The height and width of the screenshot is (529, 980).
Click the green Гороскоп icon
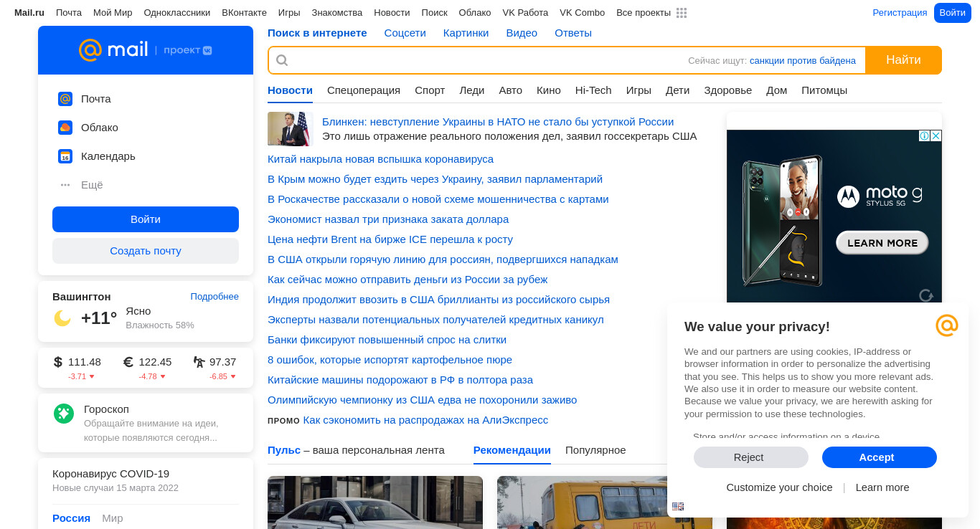click(x=64, y=414)
